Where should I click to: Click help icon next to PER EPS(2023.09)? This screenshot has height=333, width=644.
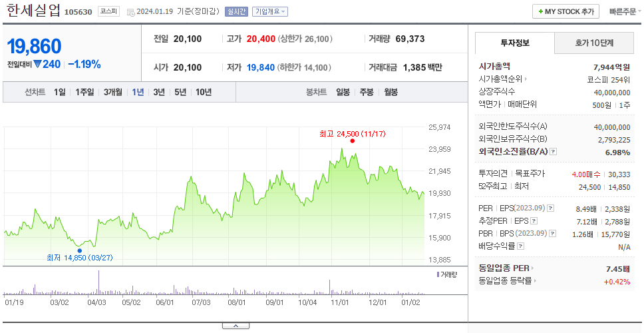[x=550, y=208]
